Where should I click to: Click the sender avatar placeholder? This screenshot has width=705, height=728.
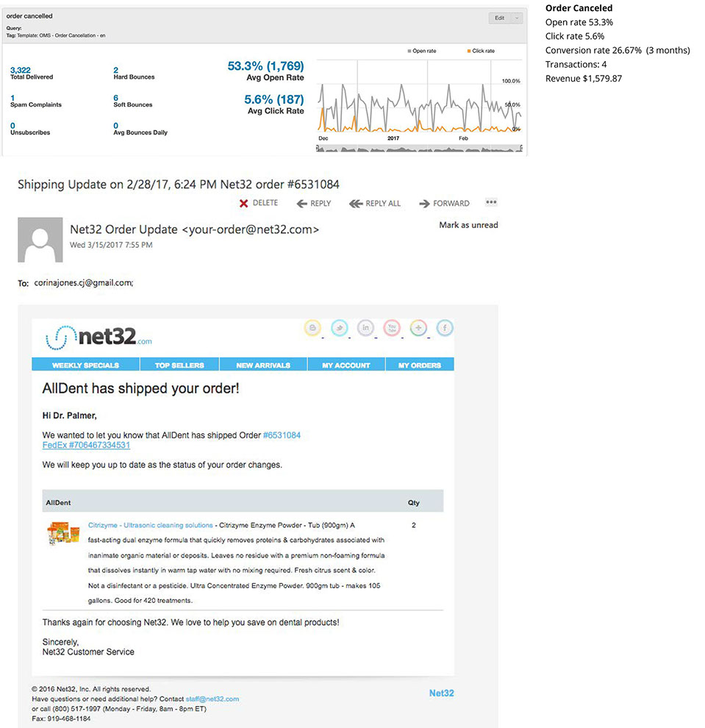40,240
